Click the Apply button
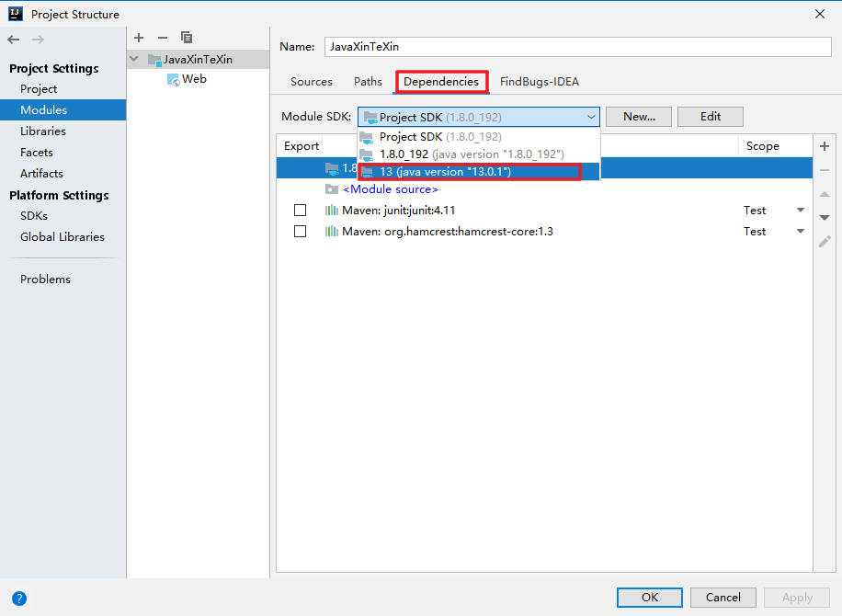 (x=797, y=598)
